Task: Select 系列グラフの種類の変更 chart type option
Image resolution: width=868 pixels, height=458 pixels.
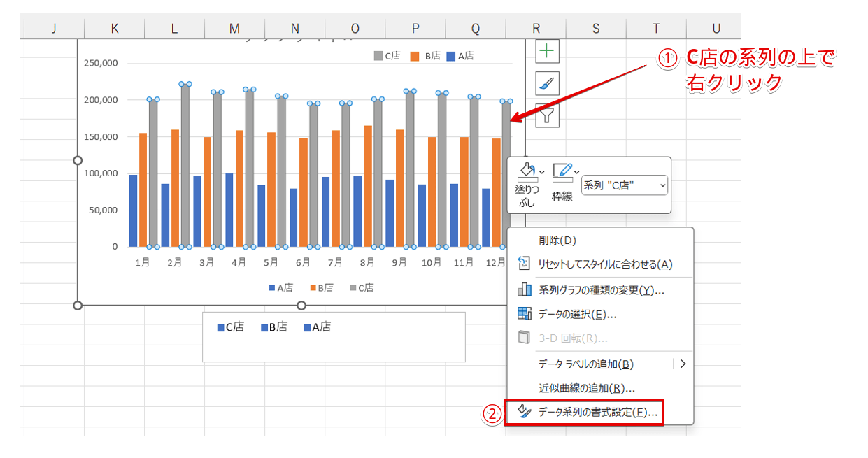Action: click(x=601, y=290)
